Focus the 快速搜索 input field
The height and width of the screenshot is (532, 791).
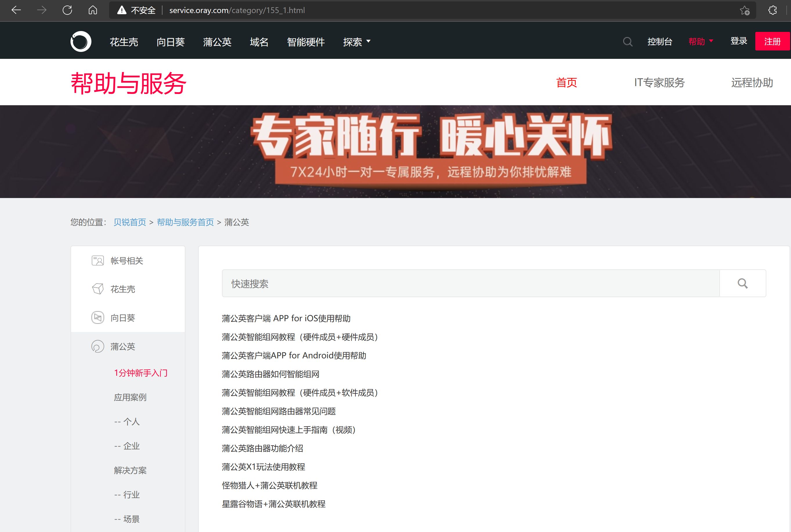pyautogui.click(x=471, y=283)
